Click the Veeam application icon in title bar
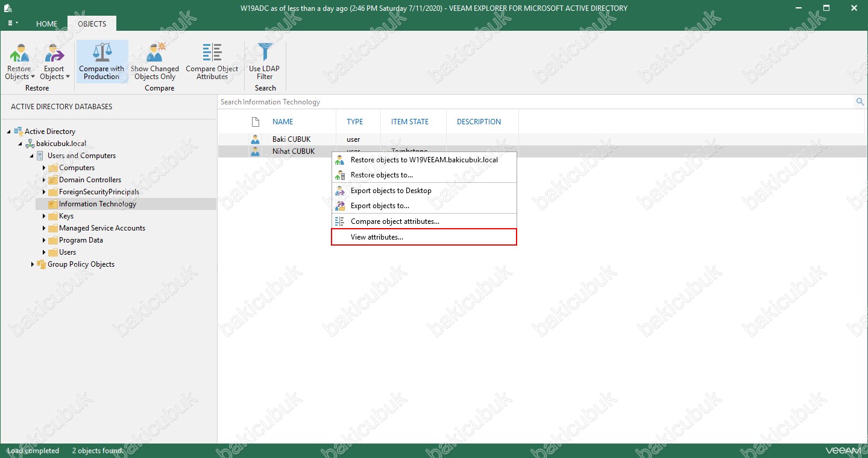 pos(8,8)
